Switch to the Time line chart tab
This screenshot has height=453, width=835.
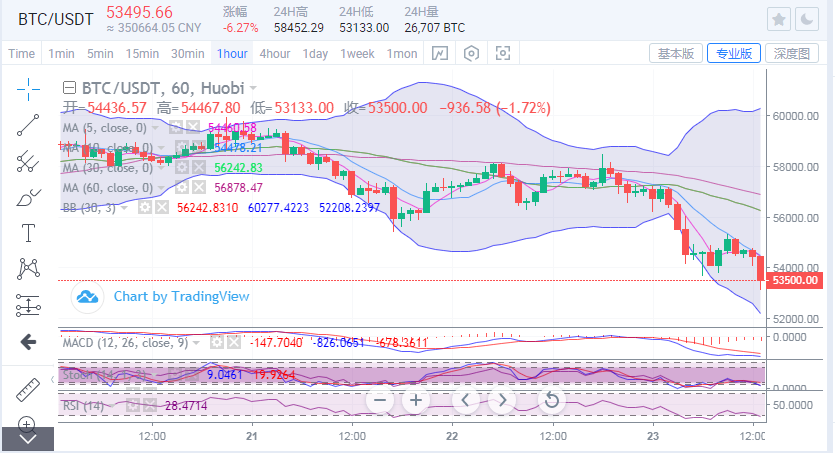click(x=21, y=54)
